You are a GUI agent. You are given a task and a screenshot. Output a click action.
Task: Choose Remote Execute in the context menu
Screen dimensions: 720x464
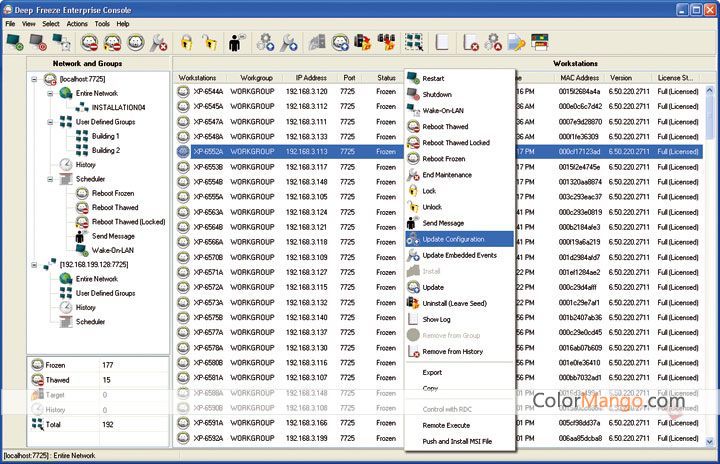(x=459, y=425)
